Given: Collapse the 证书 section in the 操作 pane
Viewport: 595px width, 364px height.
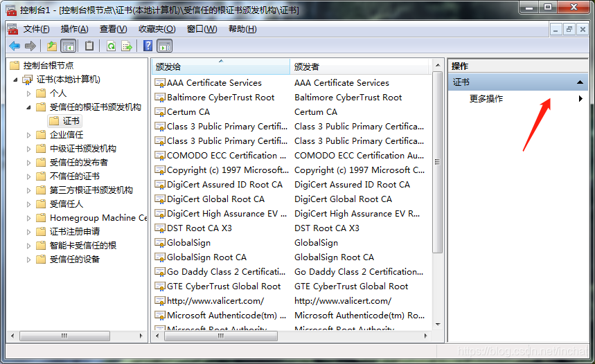Looking at the screenshot, I should click(x=580, y=82).
